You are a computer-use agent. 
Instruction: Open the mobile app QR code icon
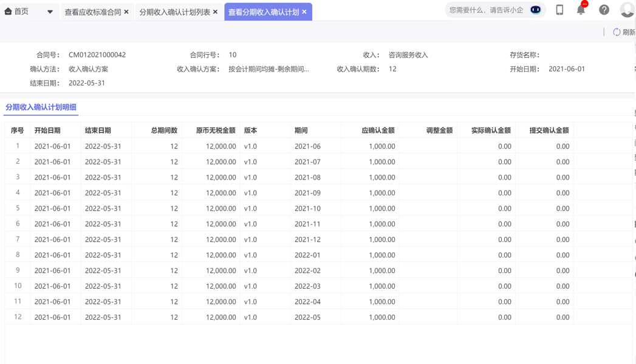[559, 10]
